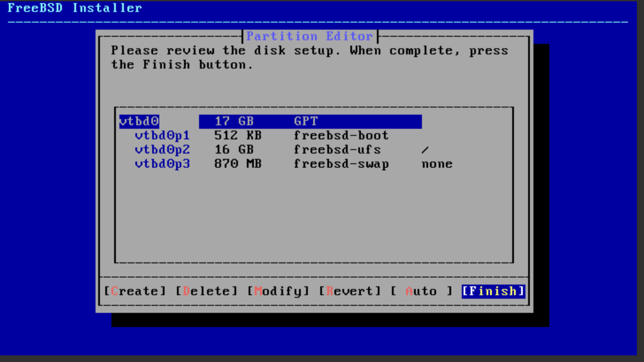The width and height of the screenshot is (644, 362).
Task: Select the vtbd0 disk row
Action: point(270,121)
